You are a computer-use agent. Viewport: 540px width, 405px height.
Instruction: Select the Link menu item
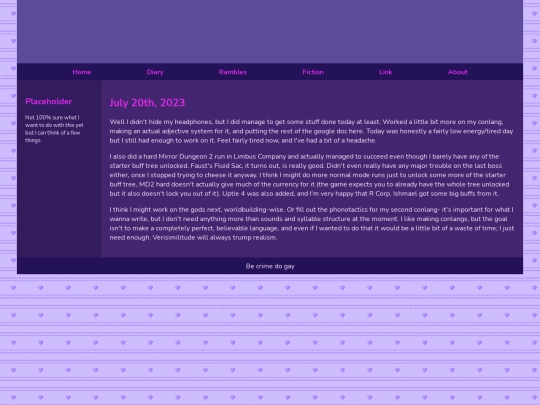pos(386,72)
